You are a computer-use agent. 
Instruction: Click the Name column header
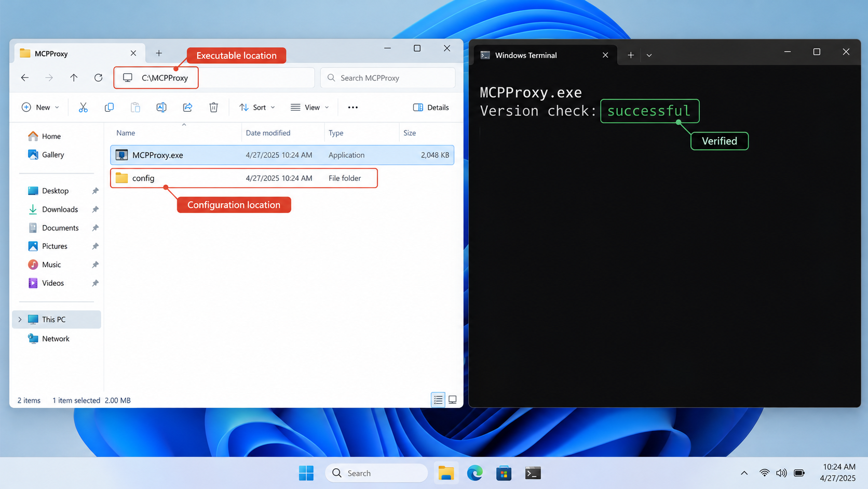tap(126, 133)
